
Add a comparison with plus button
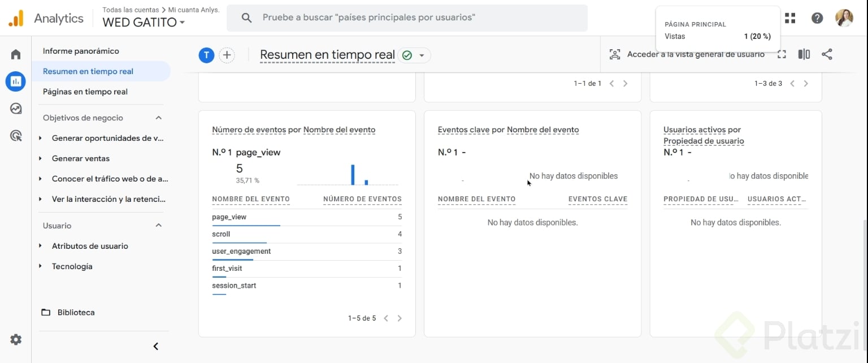pyautogui.click(x=227, y=55)
